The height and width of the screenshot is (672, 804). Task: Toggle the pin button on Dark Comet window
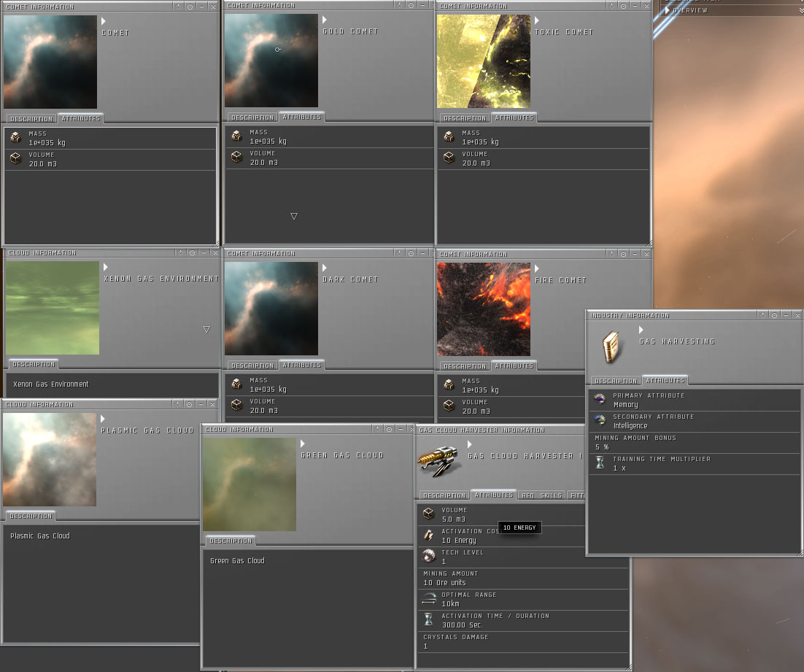point(411,253)
